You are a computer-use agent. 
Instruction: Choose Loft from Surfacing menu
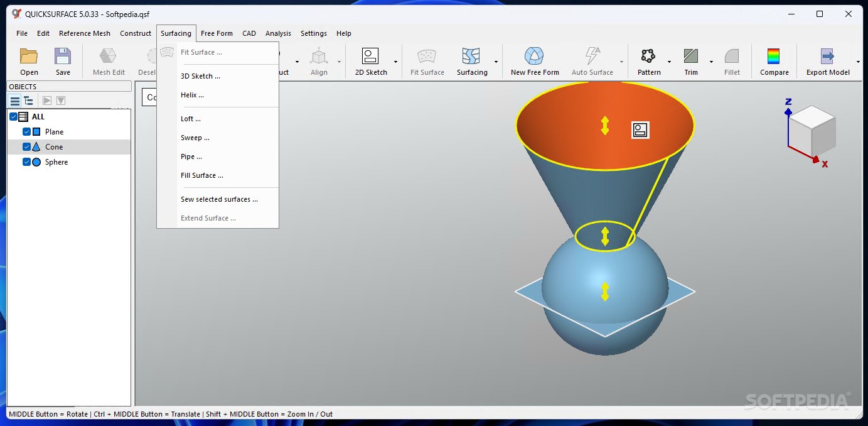pyautogui.click(x=218, y=119)
